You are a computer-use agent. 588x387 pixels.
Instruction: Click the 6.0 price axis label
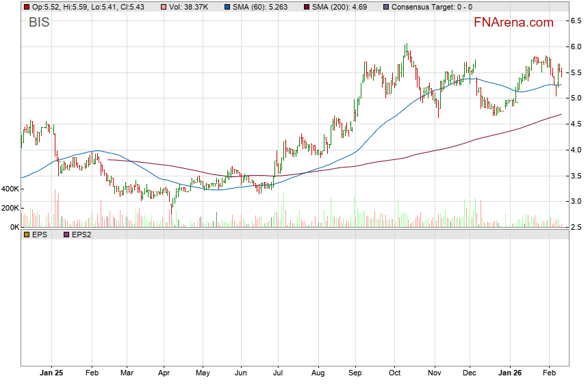tap(577, 46)
